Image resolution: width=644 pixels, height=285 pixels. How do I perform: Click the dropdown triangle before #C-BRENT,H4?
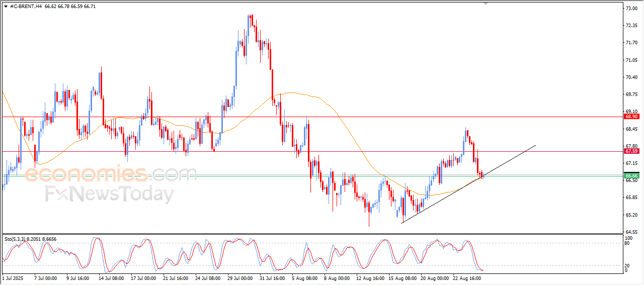(x=6, y=6)
